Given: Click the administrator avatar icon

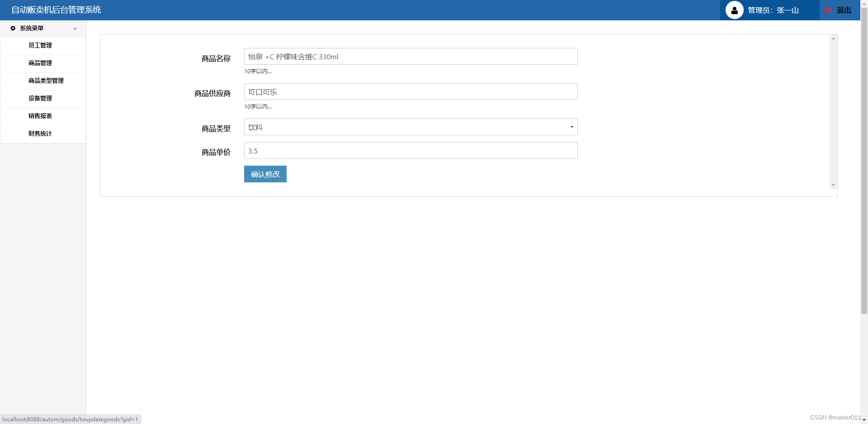Looking at the screenshot, I should tap(734, 10).
